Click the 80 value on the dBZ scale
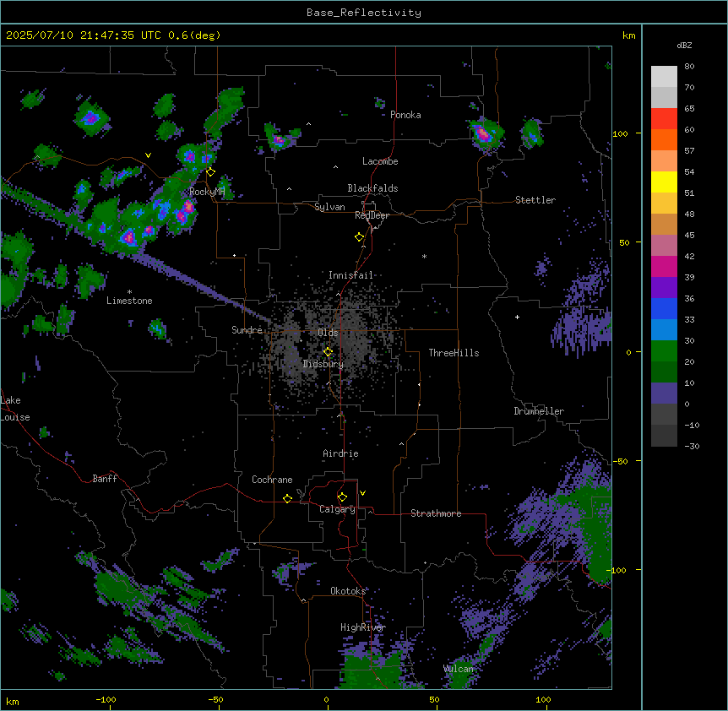This screenshot has width=728, height=711. [689, 67]
